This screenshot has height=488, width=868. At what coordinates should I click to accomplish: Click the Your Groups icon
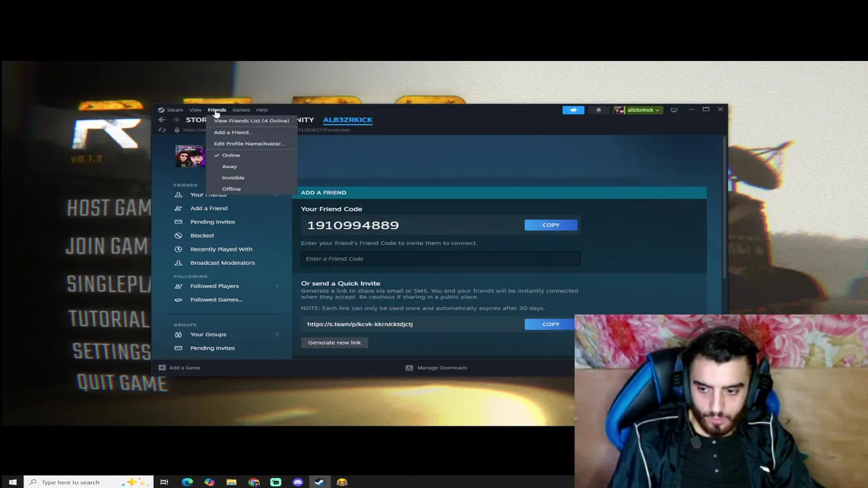178,334
